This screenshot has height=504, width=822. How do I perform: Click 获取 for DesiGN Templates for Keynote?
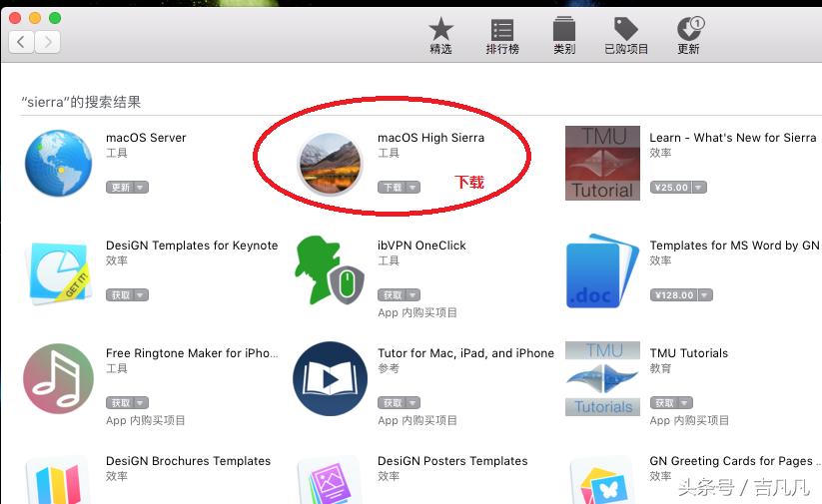coord(120,295)
